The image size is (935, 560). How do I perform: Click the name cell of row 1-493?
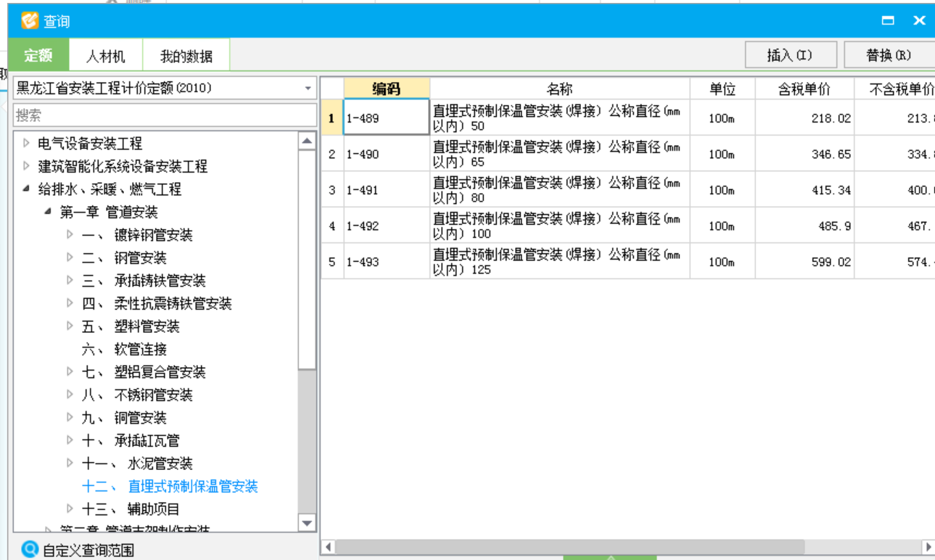559,262
